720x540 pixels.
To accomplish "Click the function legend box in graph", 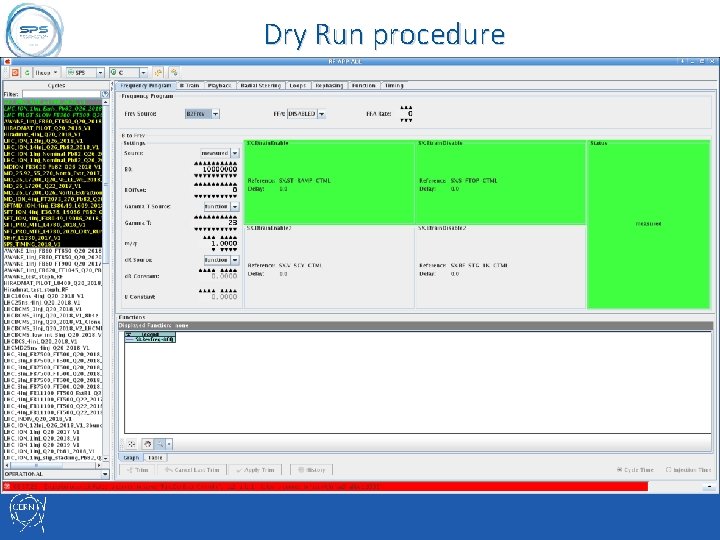I will tap(150, 337).
